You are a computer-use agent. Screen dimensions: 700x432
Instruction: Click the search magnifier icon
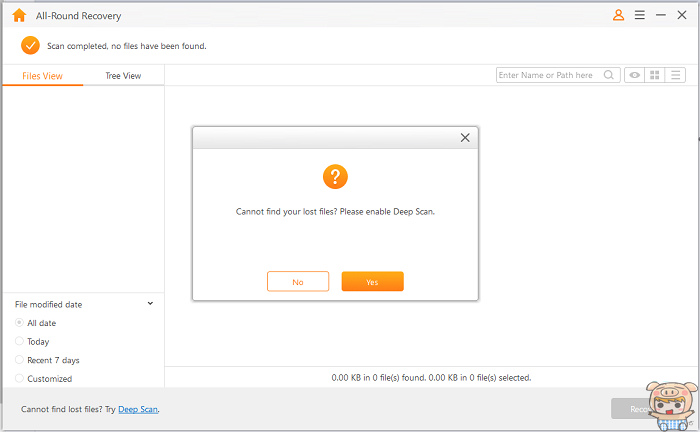(x=608, y=75)
